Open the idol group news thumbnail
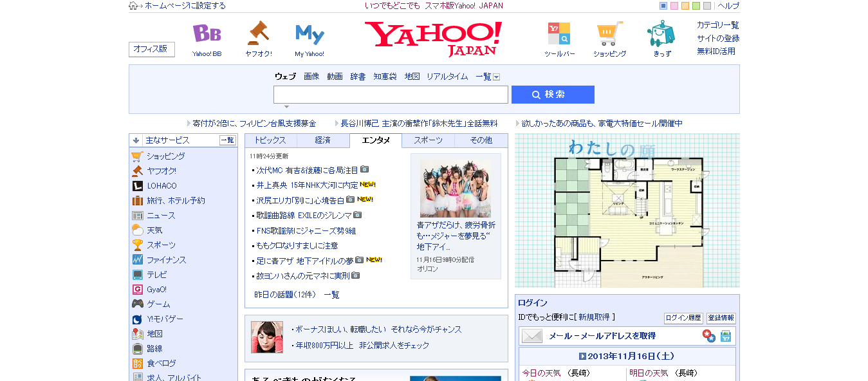 (455, 189)
